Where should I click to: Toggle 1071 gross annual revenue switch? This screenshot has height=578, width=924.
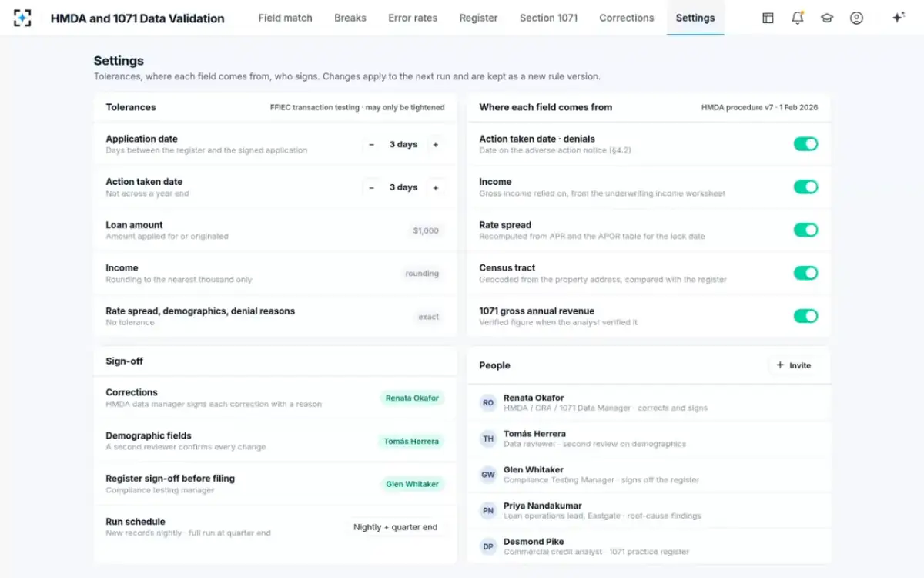pos(805,316)
